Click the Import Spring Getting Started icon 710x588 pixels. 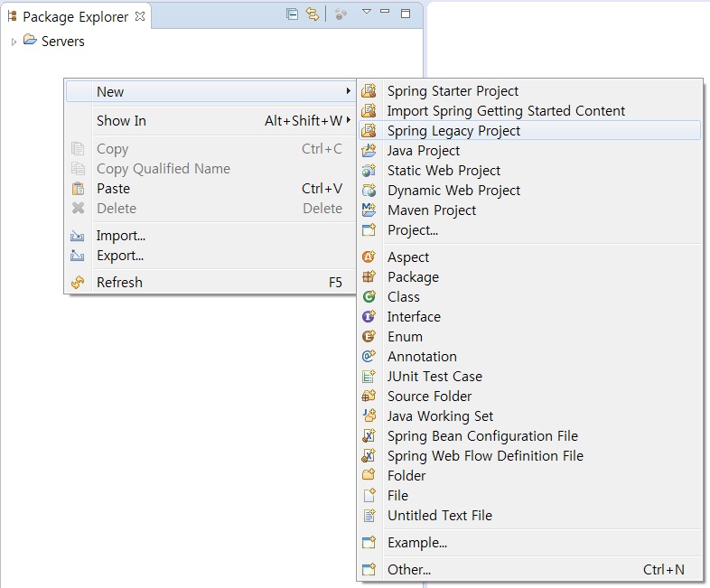(x=369, y=110)
